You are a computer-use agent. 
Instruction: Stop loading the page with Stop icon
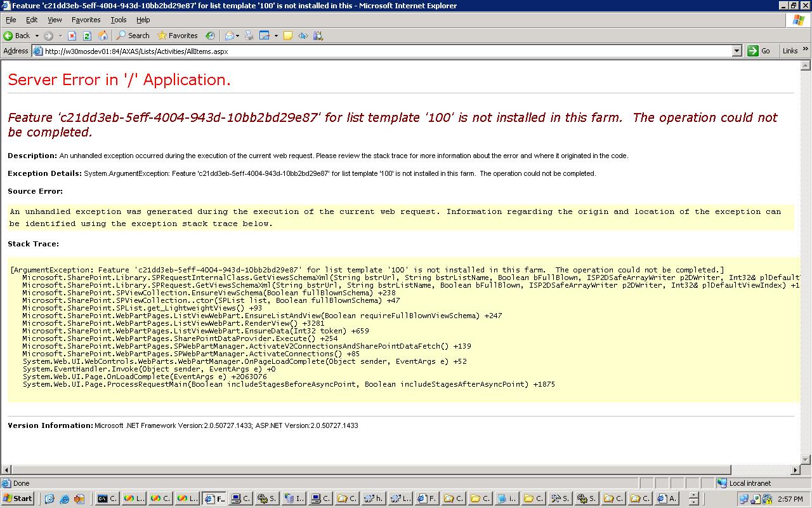(x=72, y=36)
